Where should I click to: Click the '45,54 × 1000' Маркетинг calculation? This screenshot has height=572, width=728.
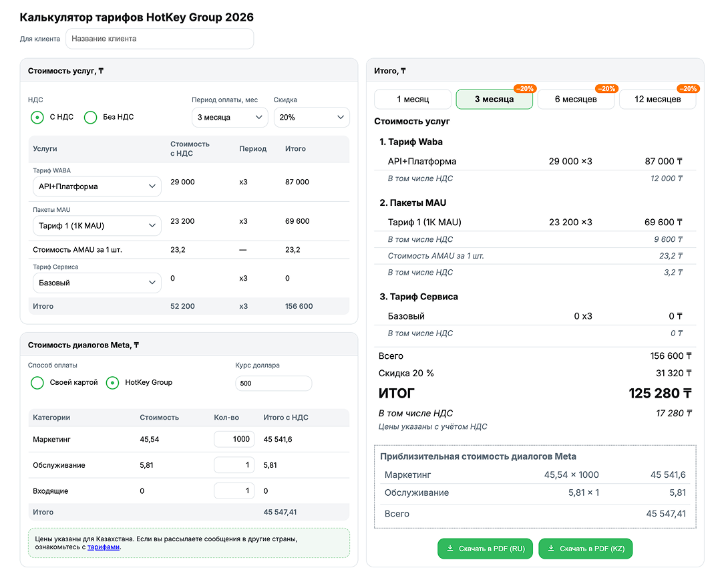coord(572,475)
